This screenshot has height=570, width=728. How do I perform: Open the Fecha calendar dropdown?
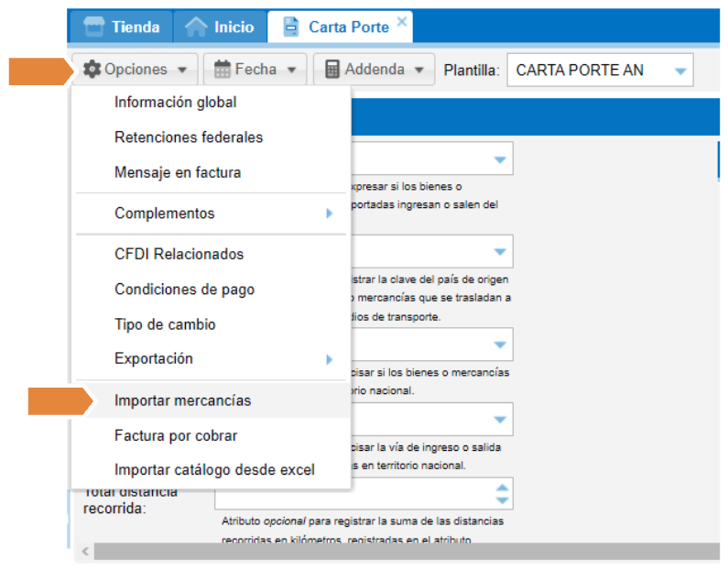coord(255,70)
